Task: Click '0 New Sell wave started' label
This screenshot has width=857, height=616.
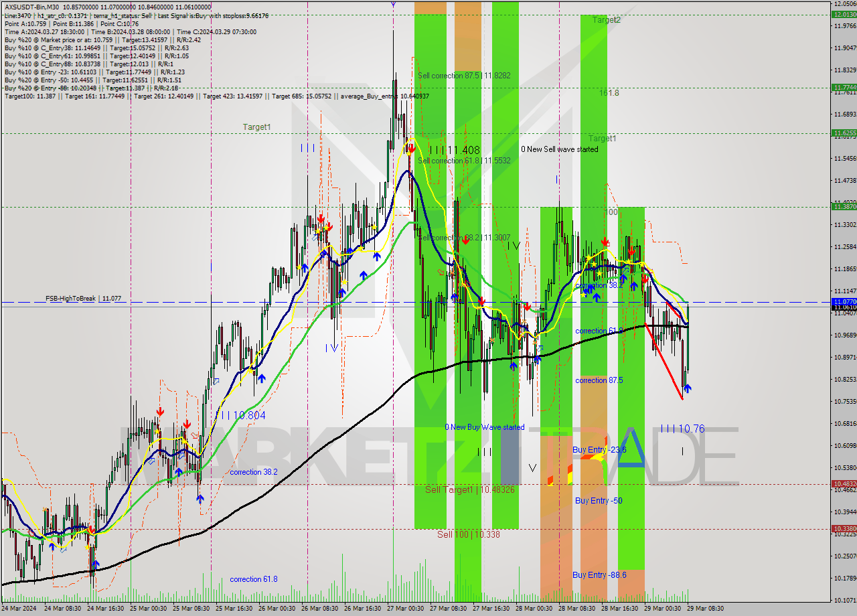Action: click(560, 149)
